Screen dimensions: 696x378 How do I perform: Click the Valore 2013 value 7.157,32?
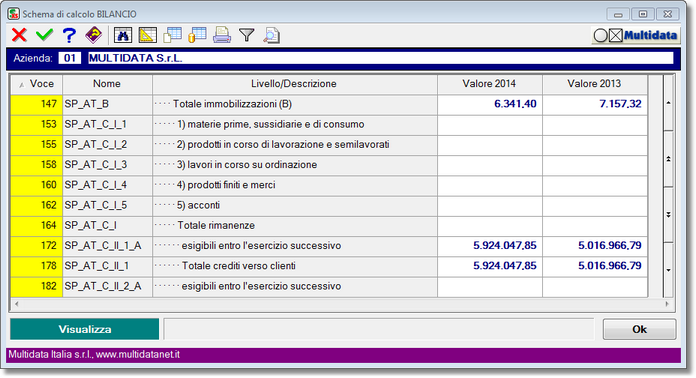click(620, 104)
